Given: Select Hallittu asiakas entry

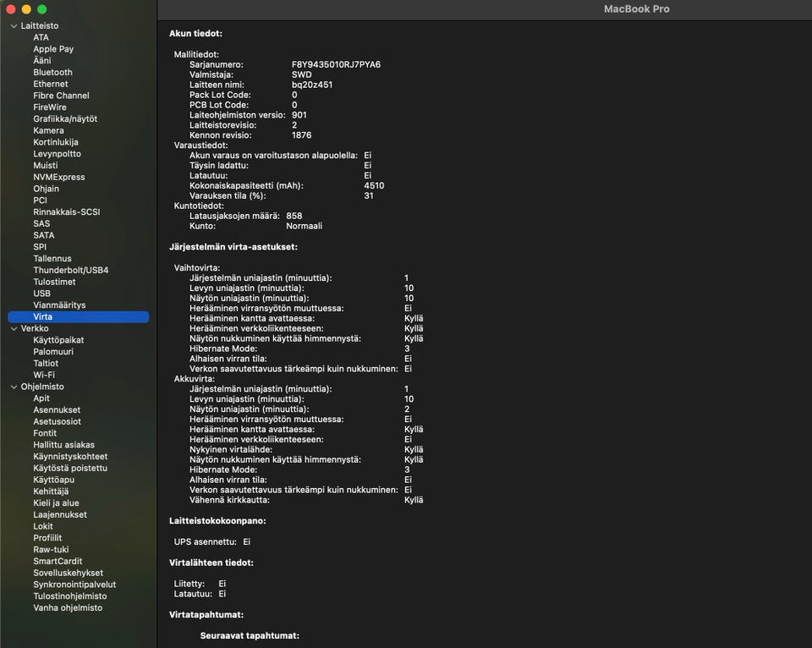Looking at the screenshot, I should (63, 445).
